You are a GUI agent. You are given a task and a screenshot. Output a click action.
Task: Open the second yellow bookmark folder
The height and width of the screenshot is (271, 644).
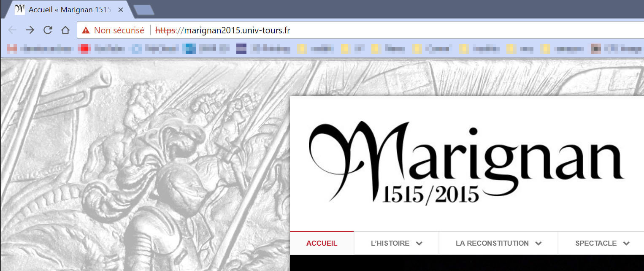(345, 49)
